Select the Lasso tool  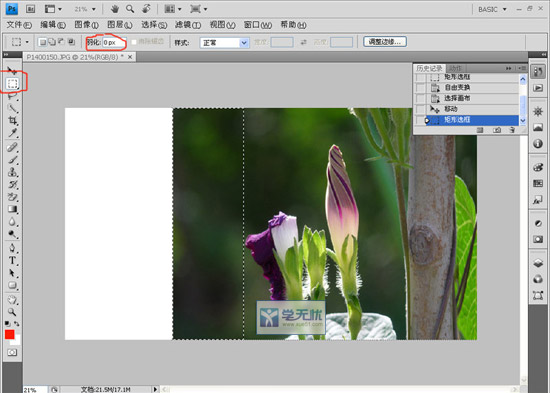pos(12,96)
